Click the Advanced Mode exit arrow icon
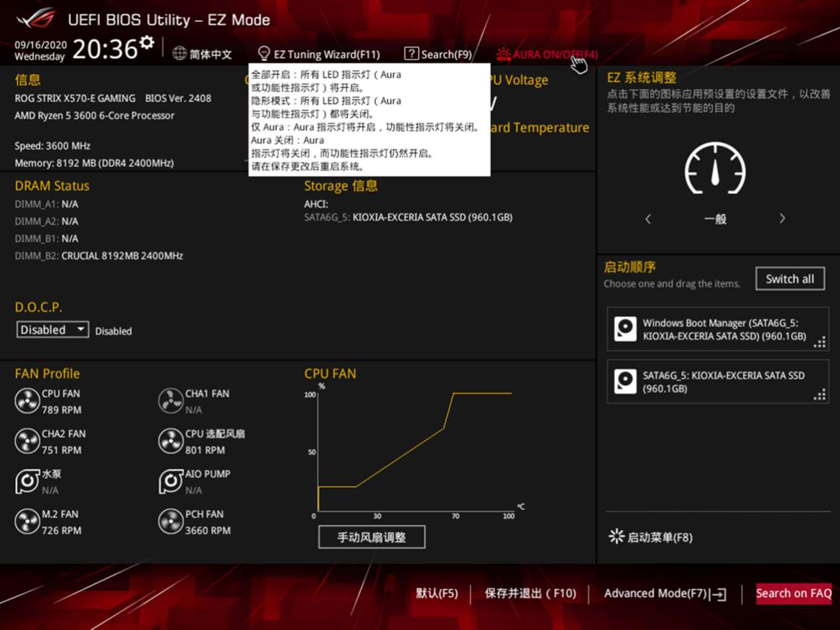The image size is (840, 630). tap(718, 594)
